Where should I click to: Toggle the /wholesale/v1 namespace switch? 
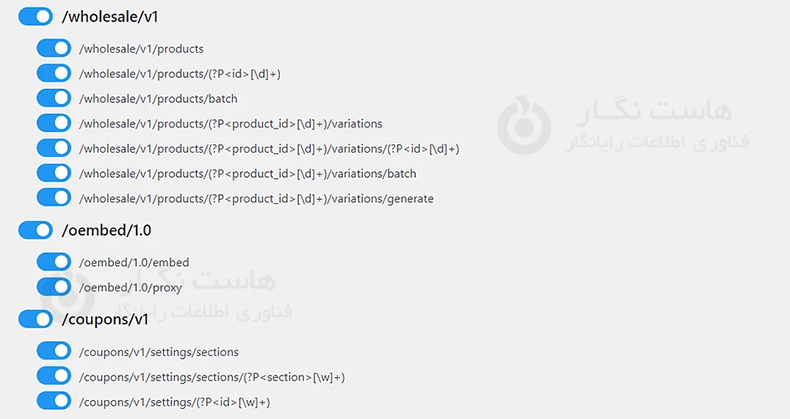pyautogui.click(x=35, y=17)
